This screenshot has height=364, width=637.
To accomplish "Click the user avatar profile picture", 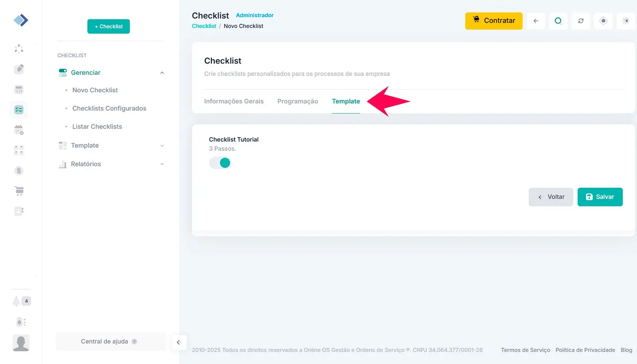I will [x=21, y=343].
